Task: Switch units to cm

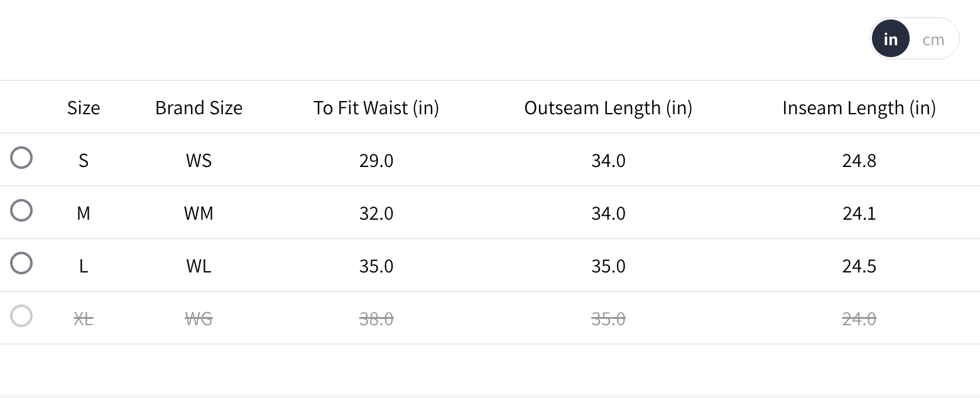Action: point(933,40)
